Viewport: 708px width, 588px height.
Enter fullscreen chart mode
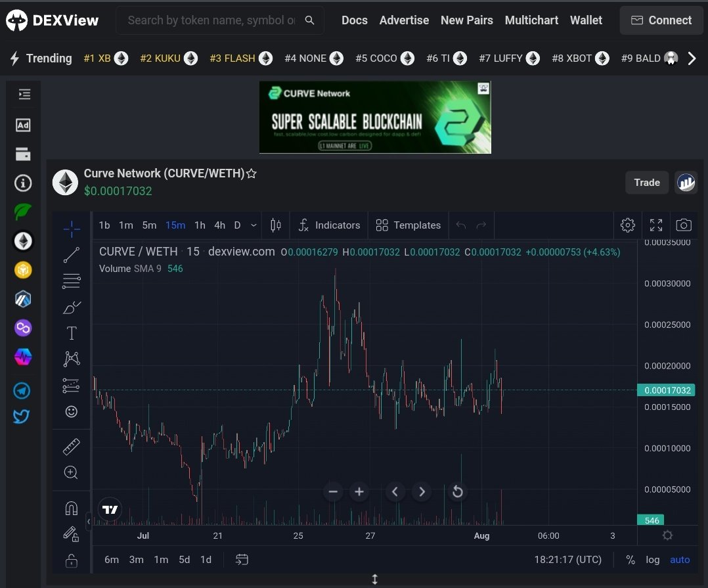tap(656, 225)
